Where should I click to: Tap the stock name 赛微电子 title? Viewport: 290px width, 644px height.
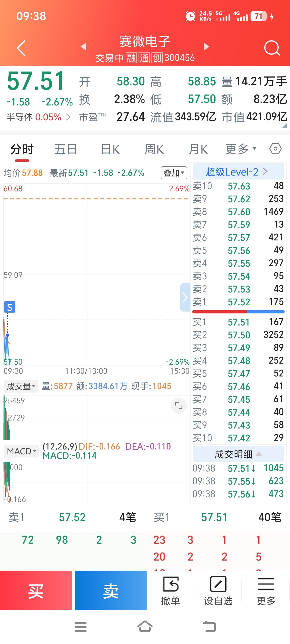tap(145, 42)
